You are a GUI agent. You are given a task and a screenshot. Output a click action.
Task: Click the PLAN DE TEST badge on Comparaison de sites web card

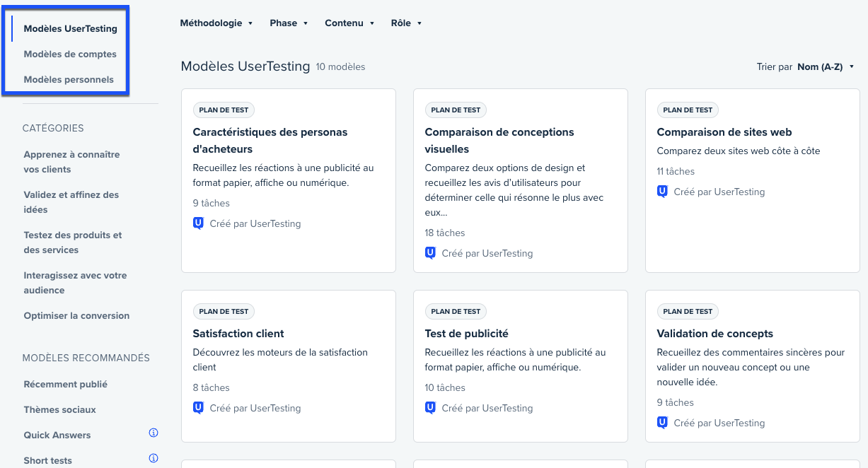688,110
